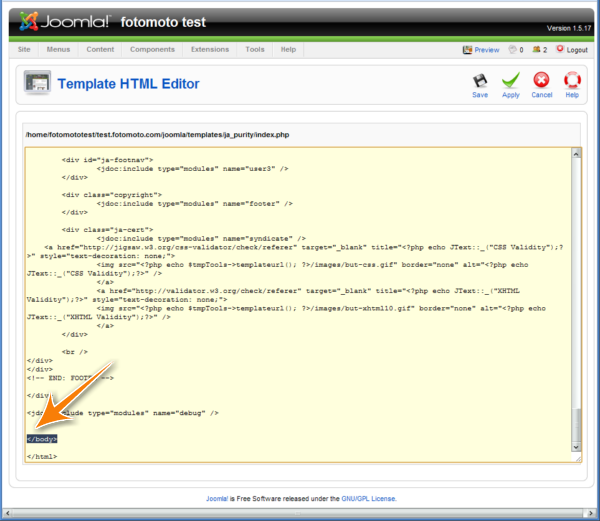
Task: Open the Menus menu
Action: (x=58, y=49)
